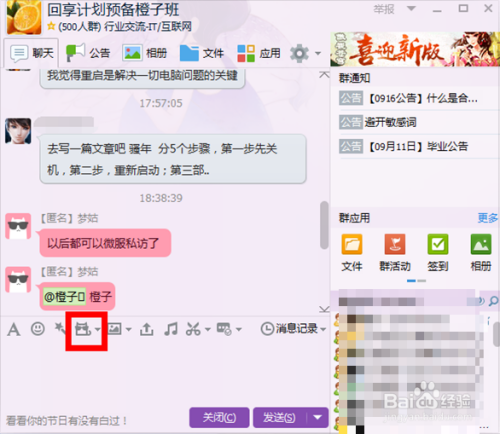Expand the 消息记录 dropdown arrow
The image size is (500, 434).
[323, 329]
